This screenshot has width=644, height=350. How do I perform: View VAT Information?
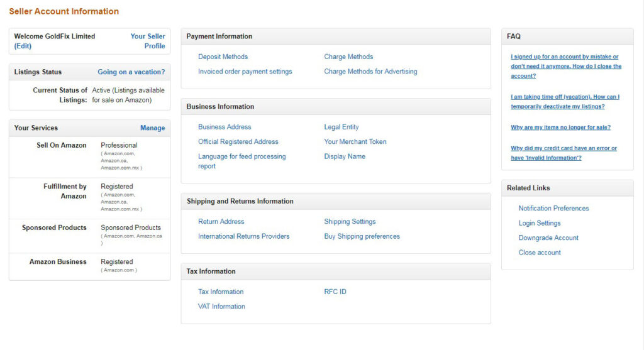tap(221, 307)
